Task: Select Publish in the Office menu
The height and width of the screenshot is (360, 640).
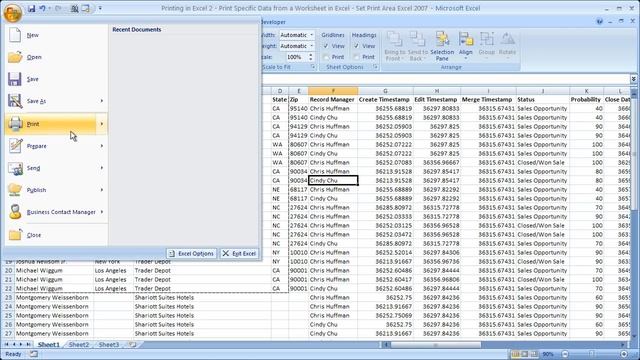Action: [56, 190]
